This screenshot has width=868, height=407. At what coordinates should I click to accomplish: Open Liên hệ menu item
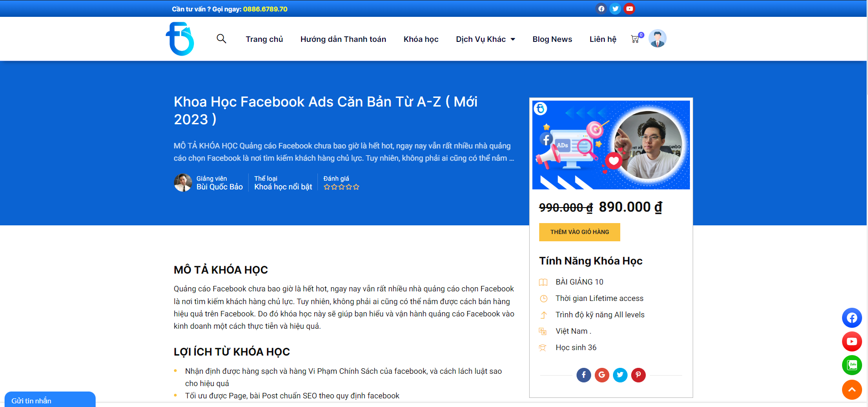click(x=603, y=39)
